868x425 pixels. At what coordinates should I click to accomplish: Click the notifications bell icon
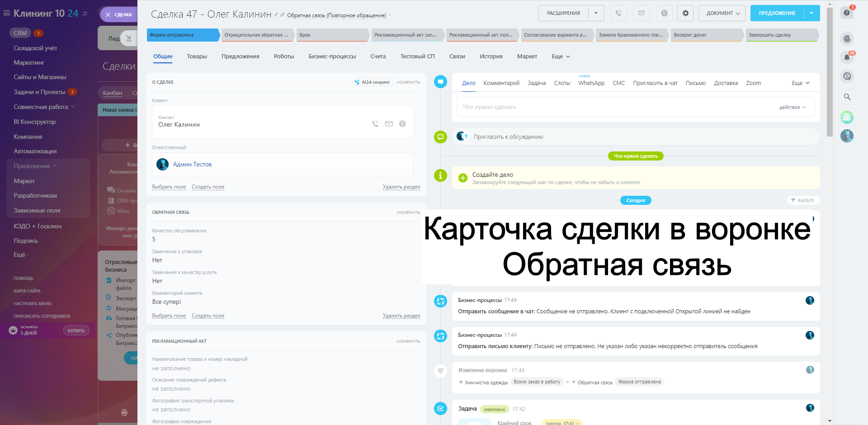point(847,57)
